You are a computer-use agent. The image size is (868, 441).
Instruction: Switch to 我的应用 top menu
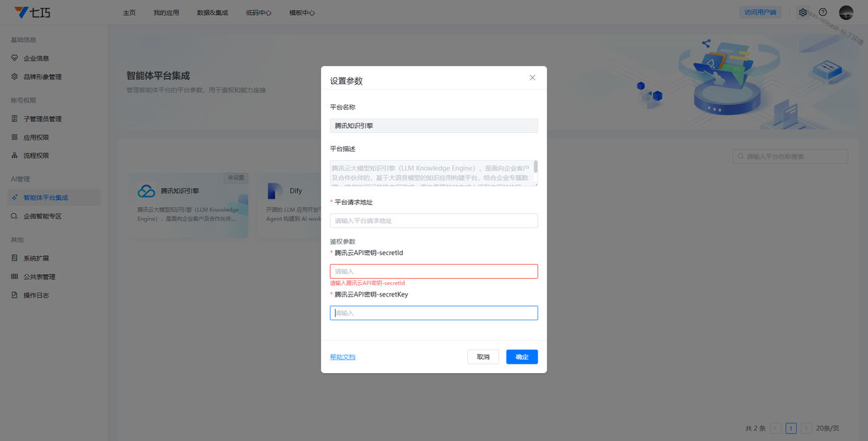166,13
